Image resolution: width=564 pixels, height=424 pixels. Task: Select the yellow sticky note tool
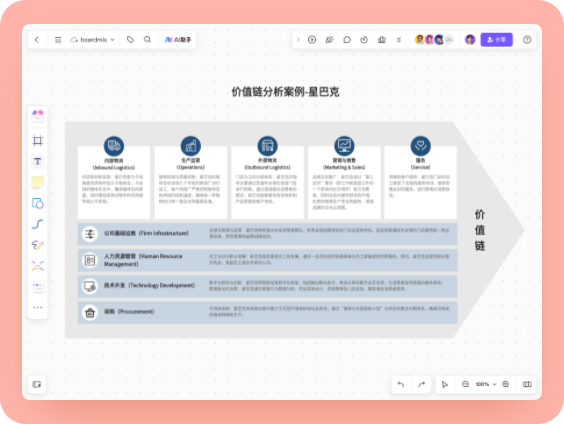point(38,182)
